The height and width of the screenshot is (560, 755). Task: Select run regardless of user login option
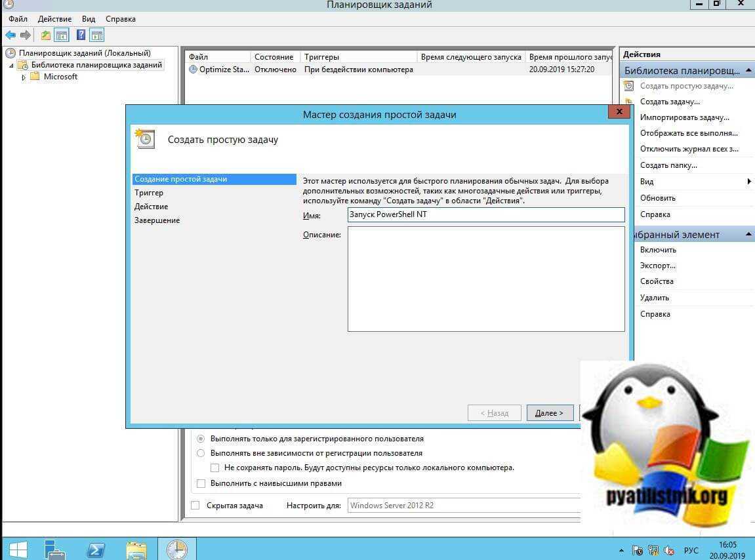coord(201,453)
